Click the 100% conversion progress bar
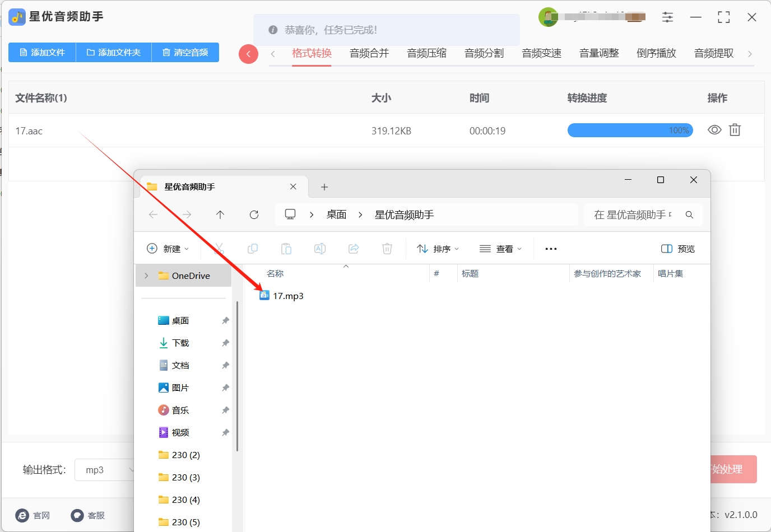 point(630,130)
